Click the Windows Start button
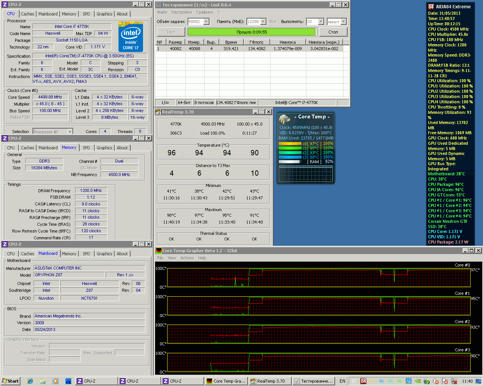The width and height of the screenshot is (483, 386). tap(10, 381)
